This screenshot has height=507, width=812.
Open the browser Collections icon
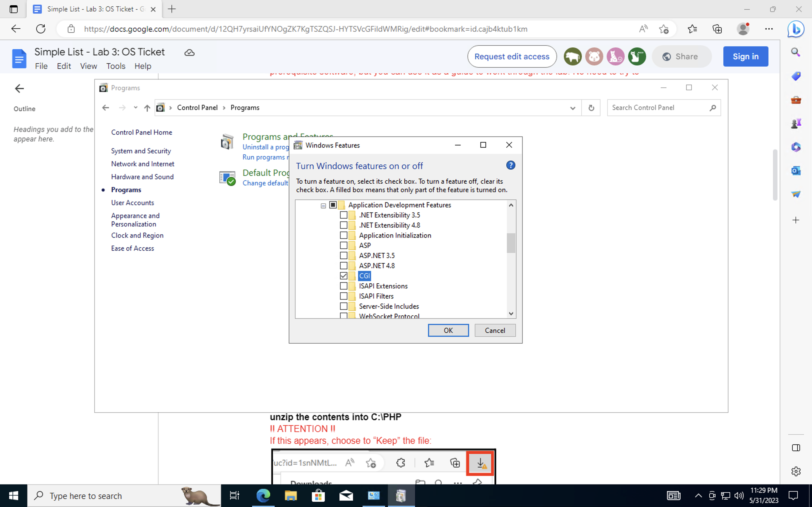click(x=717, y=29)
